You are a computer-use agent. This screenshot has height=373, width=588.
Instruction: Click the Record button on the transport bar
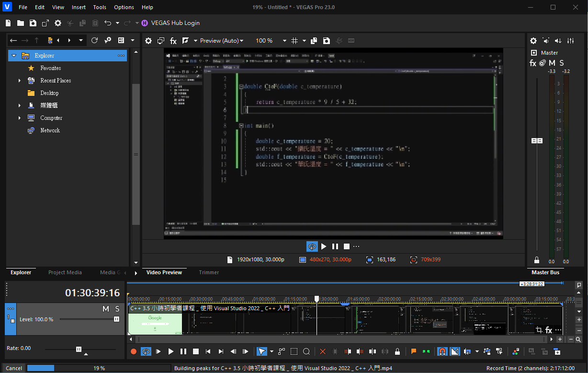pos(134,351)
